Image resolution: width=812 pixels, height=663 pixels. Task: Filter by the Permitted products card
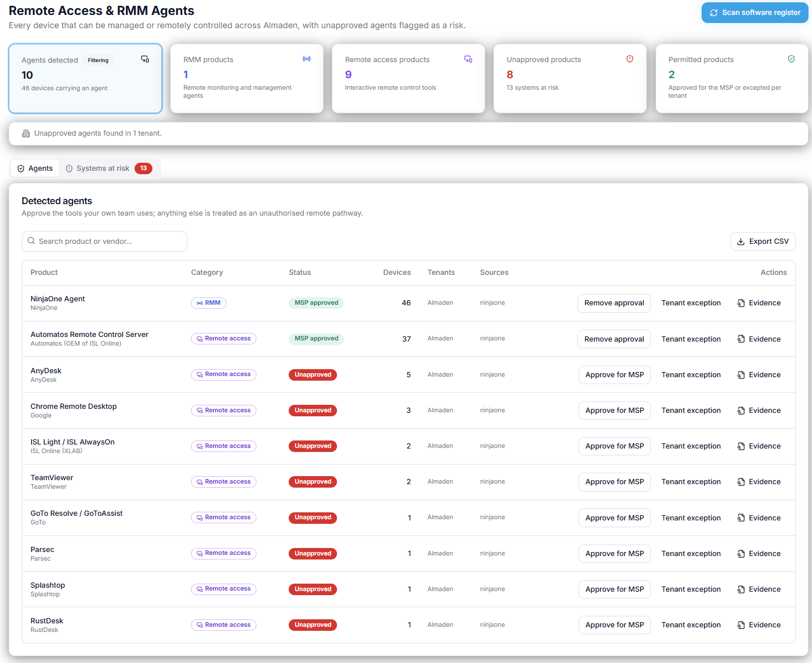point(731,78)
